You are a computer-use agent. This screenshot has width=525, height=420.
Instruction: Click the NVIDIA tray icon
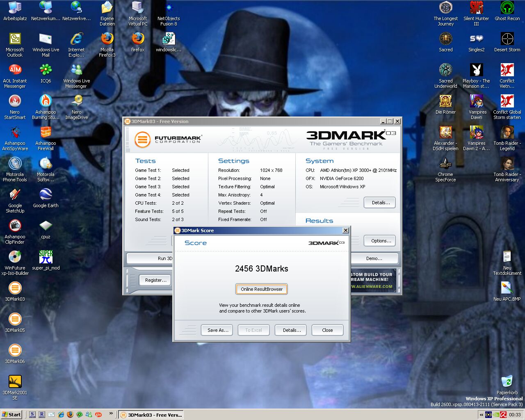point(496,415)
